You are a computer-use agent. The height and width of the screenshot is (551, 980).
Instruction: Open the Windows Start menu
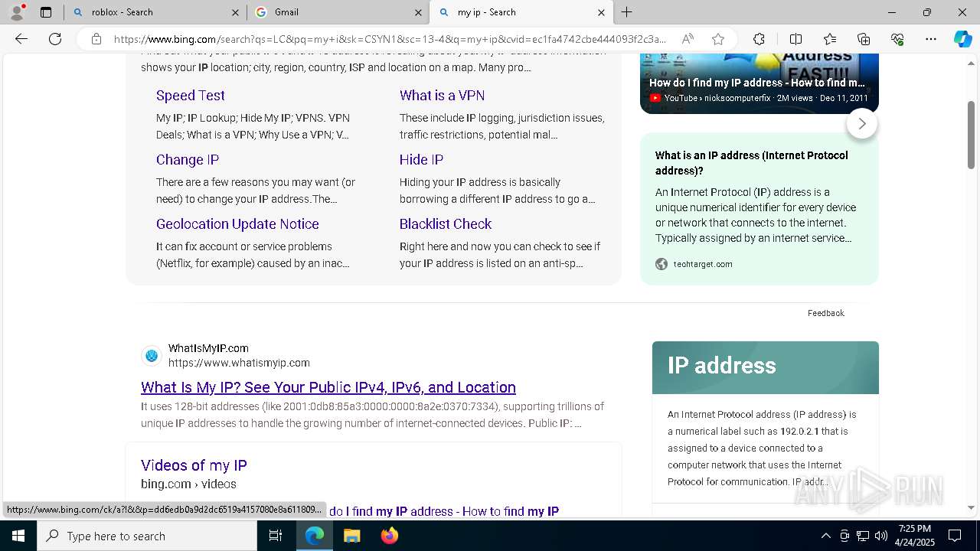click(18, 536)
